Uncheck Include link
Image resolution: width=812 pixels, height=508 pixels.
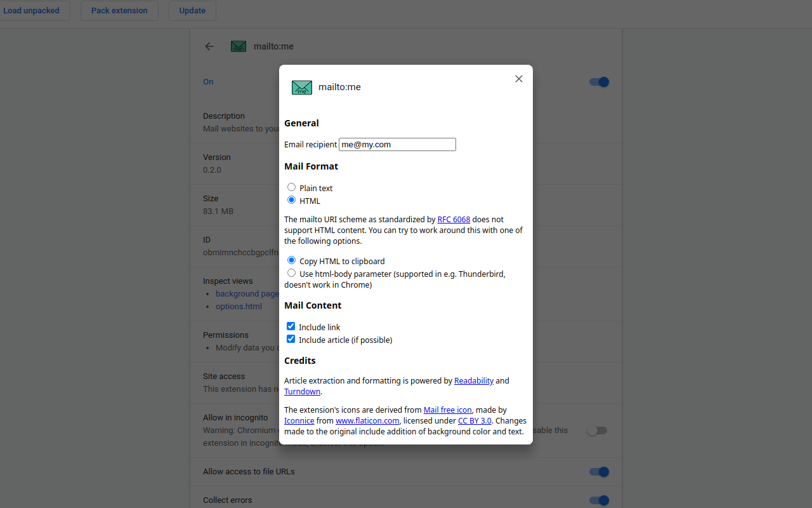(291, 326)
